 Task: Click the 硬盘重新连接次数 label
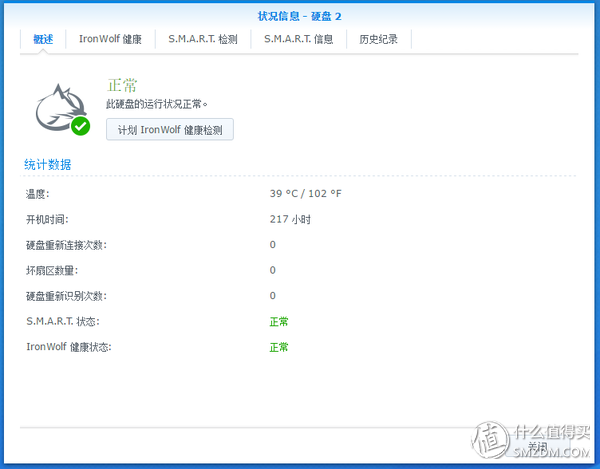click(x=66, y=245)
